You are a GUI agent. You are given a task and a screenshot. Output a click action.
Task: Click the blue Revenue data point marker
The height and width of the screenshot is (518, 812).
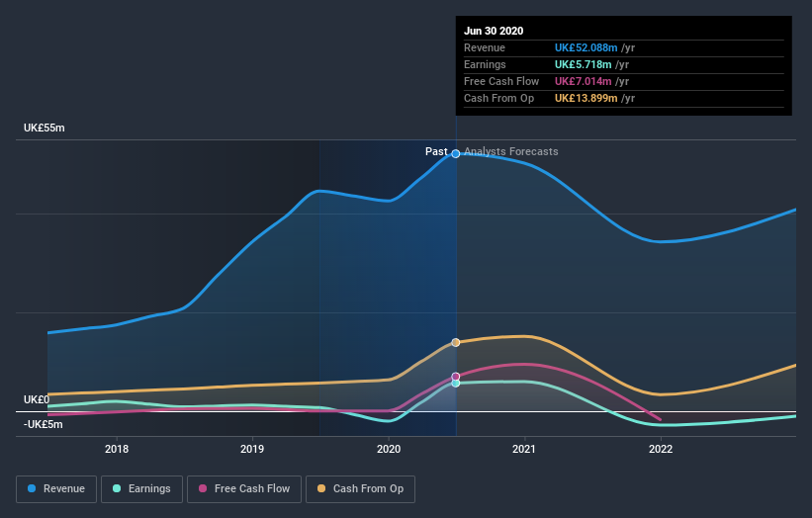click(456, 153)
